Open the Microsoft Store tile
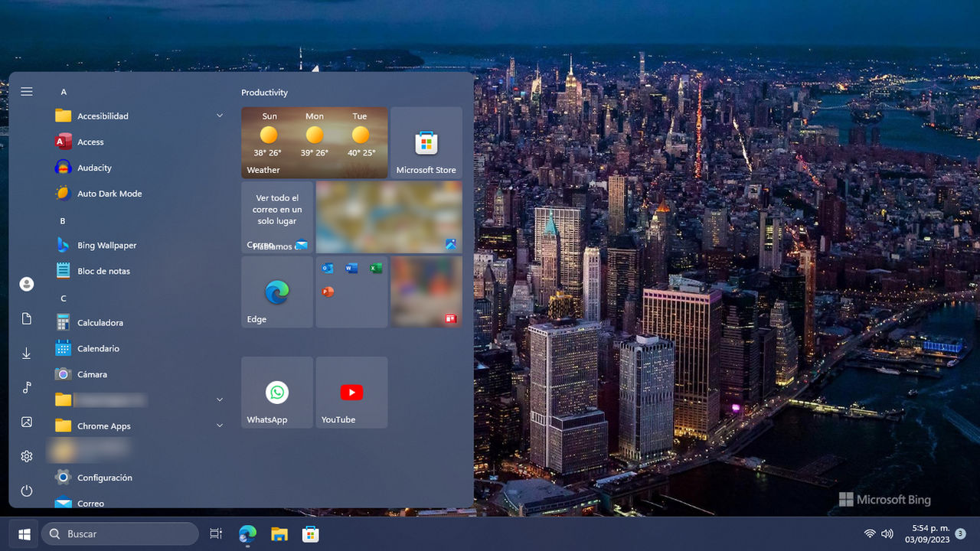980x551 pixels. point(426,142)
